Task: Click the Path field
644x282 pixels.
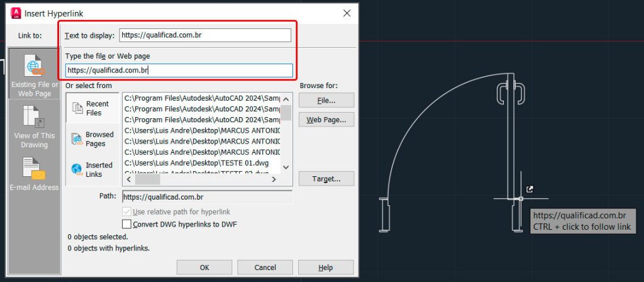Action: tap(208, 197)
